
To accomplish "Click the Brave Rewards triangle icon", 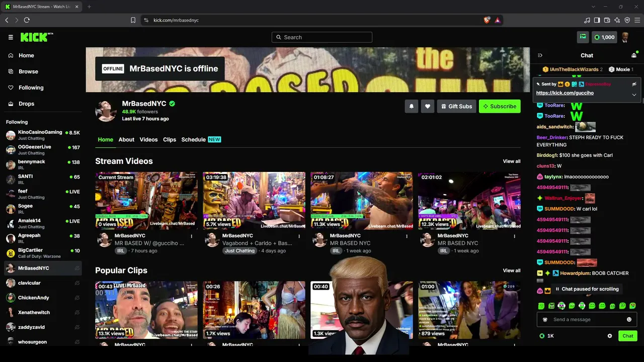I will pos(497,20).
